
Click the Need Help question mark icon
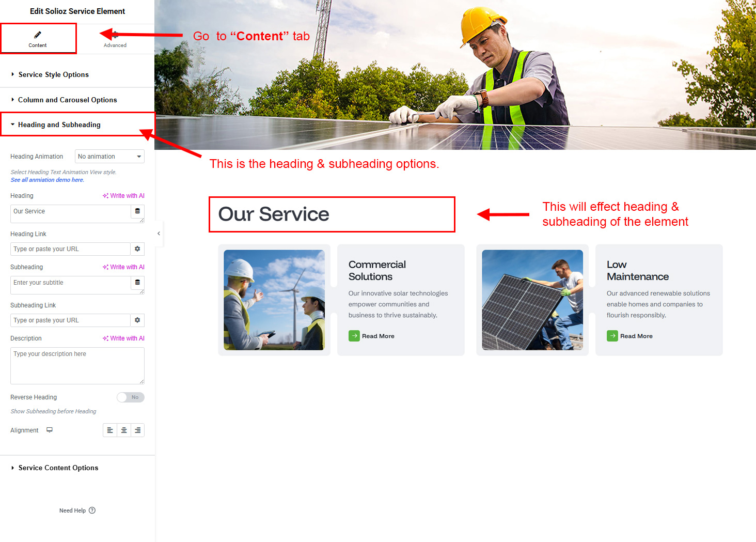[92, 510]
